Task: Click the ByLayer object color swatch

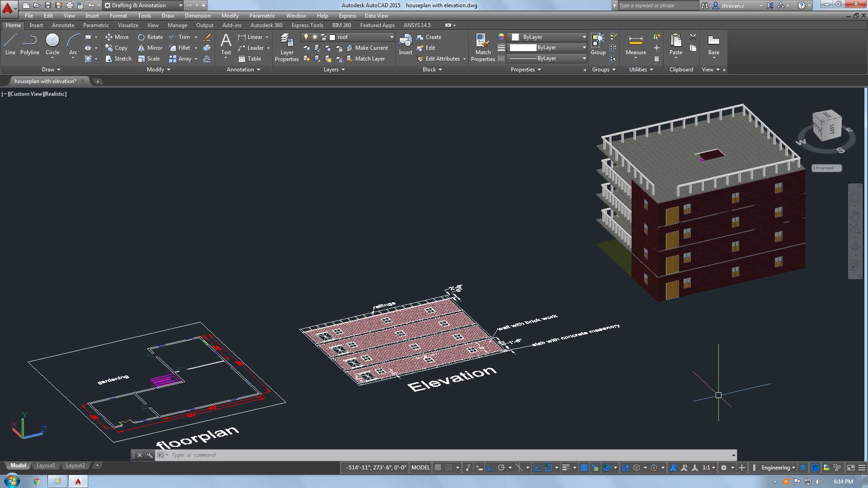Action: point(515,37)
